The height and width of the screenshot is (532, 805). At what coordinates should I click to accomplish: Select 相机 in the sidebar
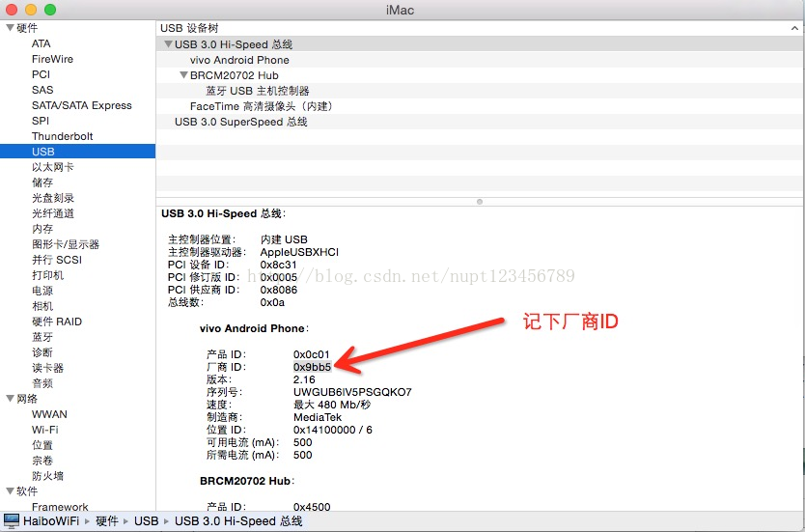tap(42, 306)
